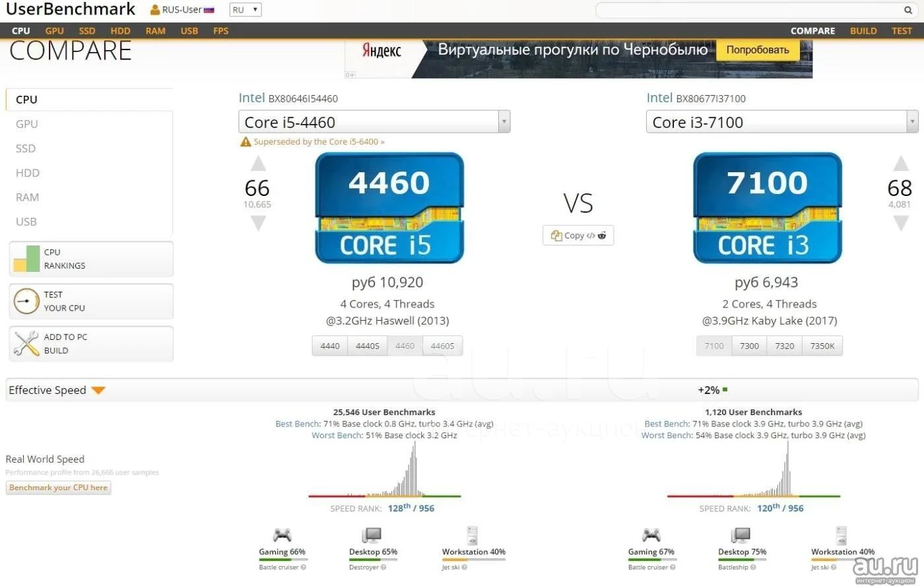Click the Desktop 75% rating bar

click(742, 560)
